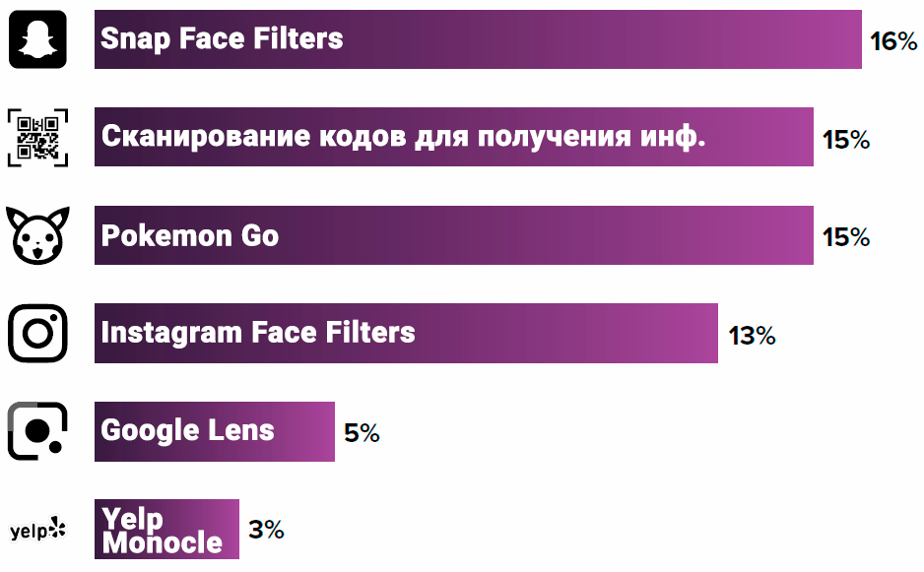Click the 13% value label
Screen dimensions: 924x572
pos(752,336)
